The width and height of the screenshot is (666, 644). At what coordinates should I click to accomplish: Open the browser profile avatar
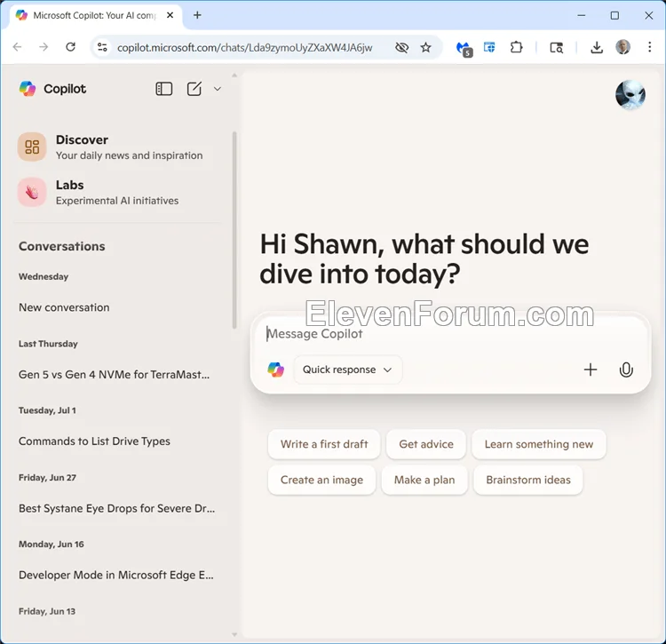(622, 47)
